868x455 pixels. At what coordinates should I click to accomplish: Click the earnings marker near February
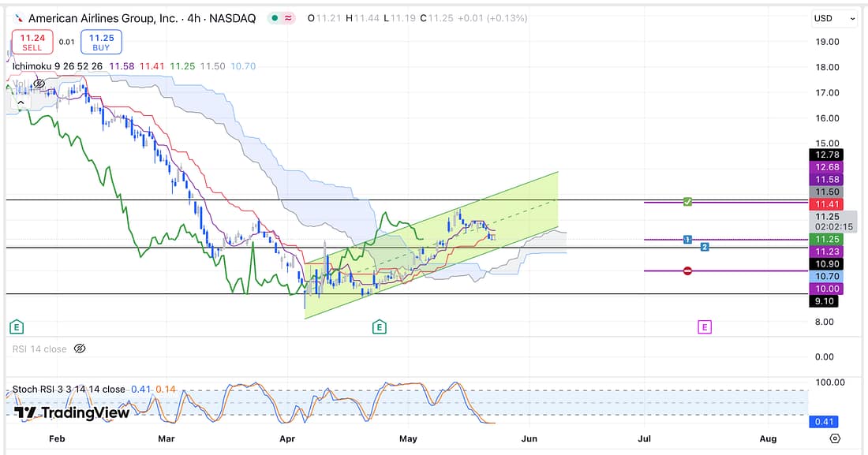click(15, 326)
